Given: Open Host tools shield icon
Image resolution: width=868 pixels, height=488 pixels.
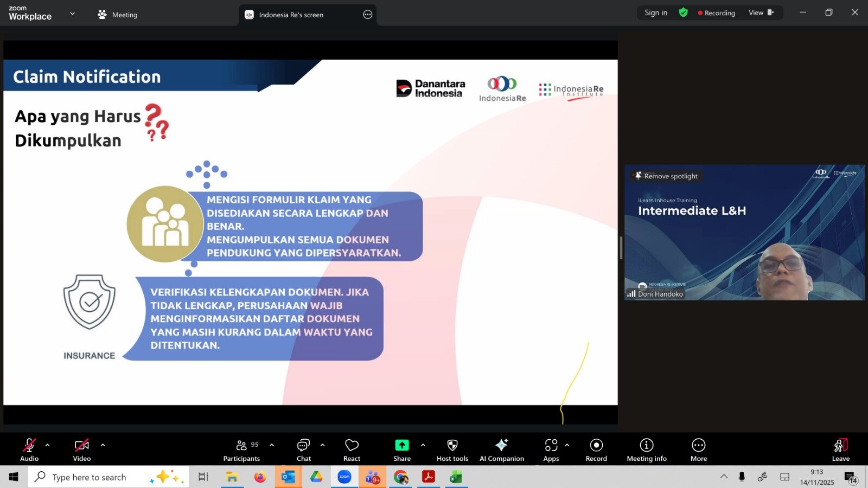Looking at the screenshot, I should [x=452, y=450].
